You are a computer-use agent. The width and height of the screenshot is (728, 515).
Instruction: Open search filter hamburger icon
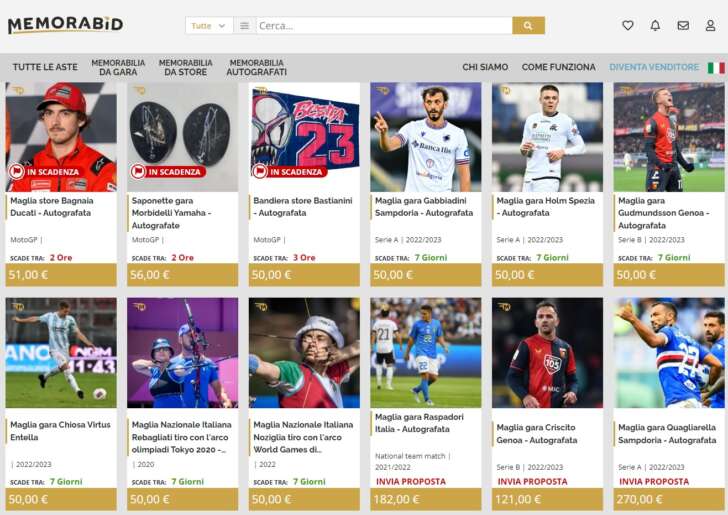(x=244, y=26)
